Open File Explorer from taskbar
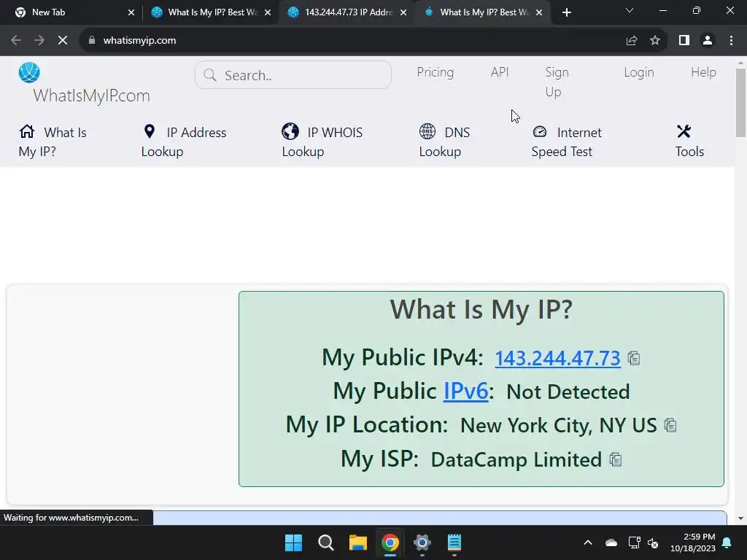The height and width of the screenshot is (560, 747). point(357,542)
